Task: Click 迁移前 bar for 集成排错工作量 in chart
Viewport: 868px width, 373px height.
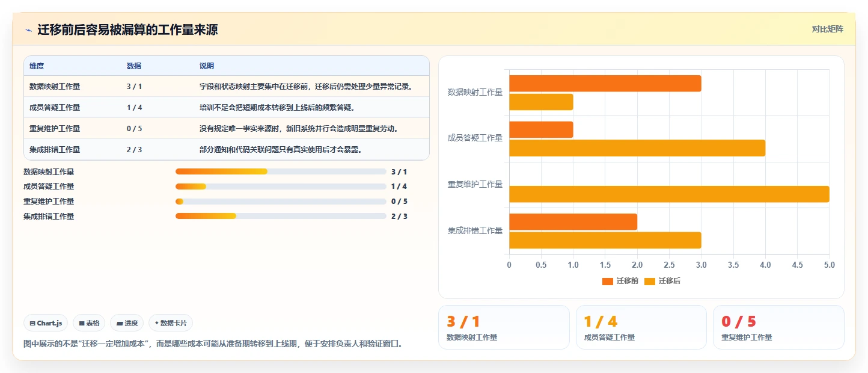Action: [x=573, y=222]
